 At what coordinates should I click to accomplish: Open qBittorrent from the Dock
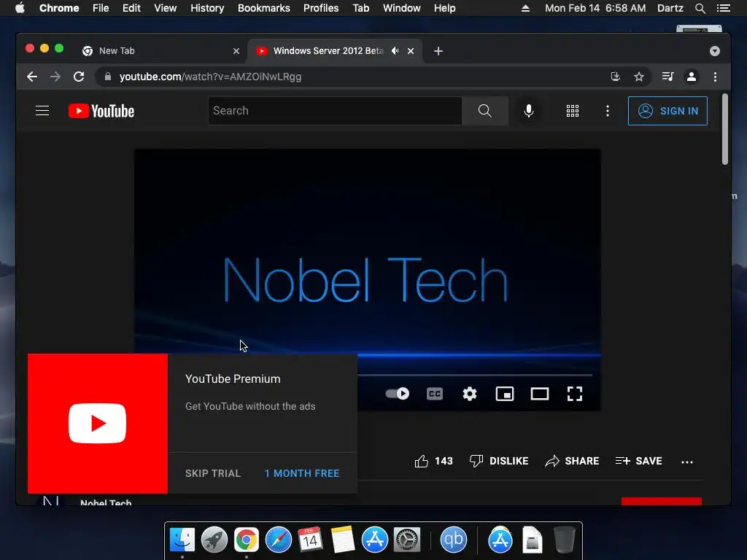(x=453, y=540)
